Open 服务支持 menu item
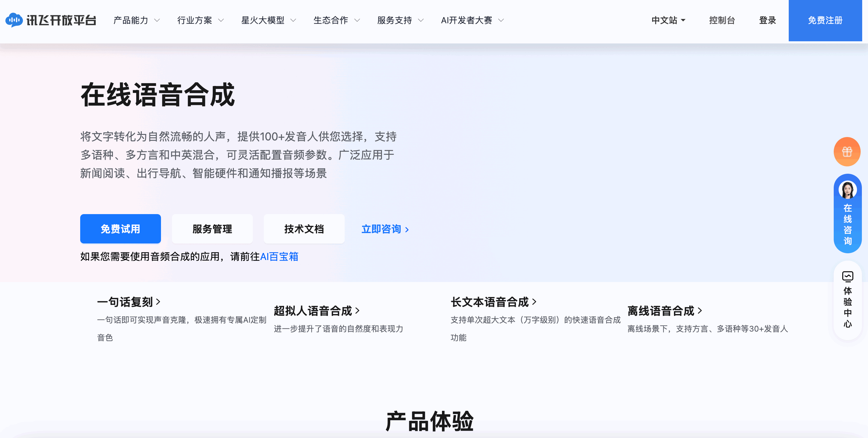 tap(395, 20)
